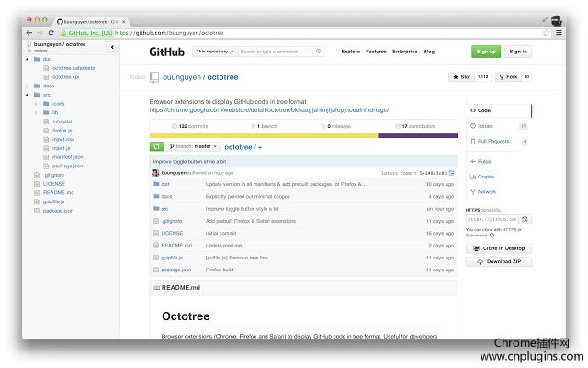588x368 pixels.
Task: Click the docs folder icon in sidebar
Action: tap(37, 86)
